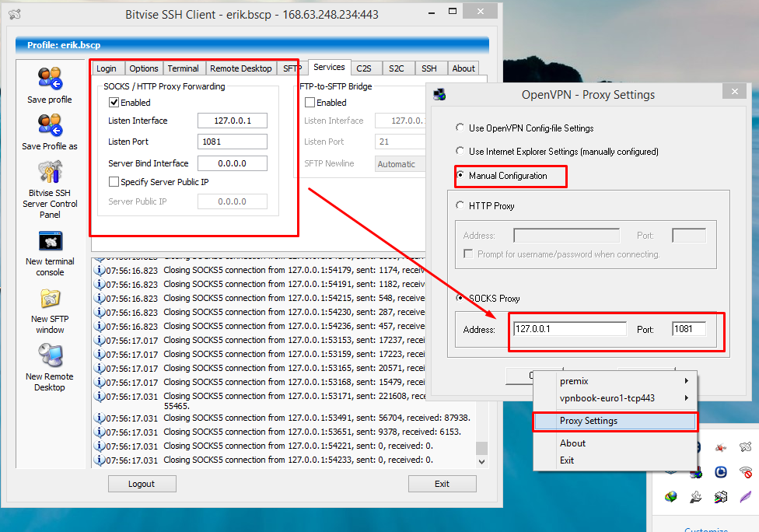The image size is (759, 532).
Task: Click the info icon on the 53491 log line
Action: (100, 418)
